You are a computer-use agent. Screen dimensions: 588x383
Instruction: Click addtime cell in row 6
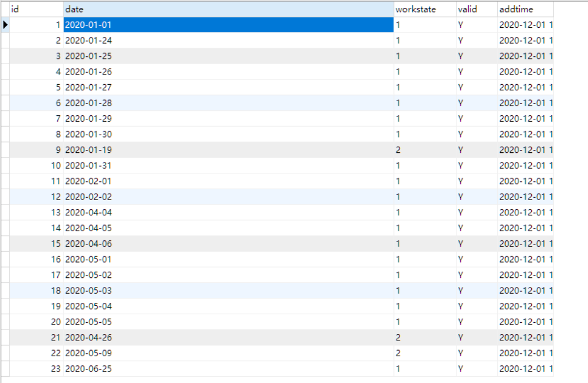pos(526,103)
